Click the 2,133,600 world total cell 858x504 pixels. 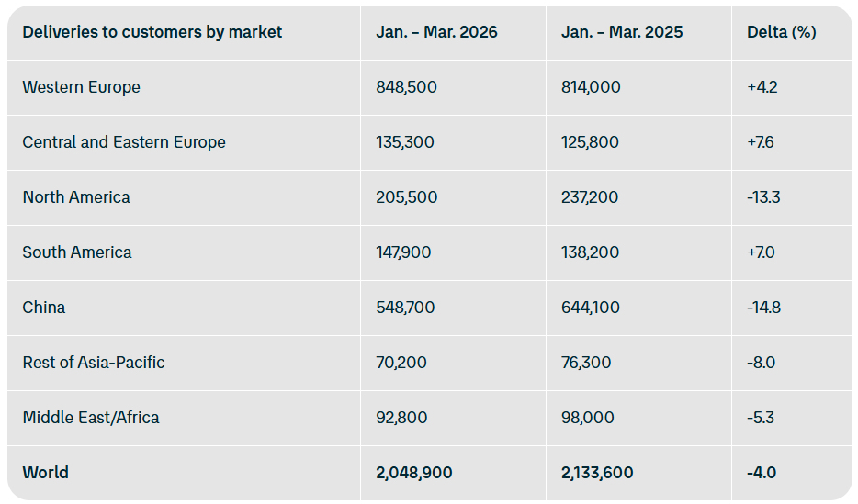tap(597, 473)
